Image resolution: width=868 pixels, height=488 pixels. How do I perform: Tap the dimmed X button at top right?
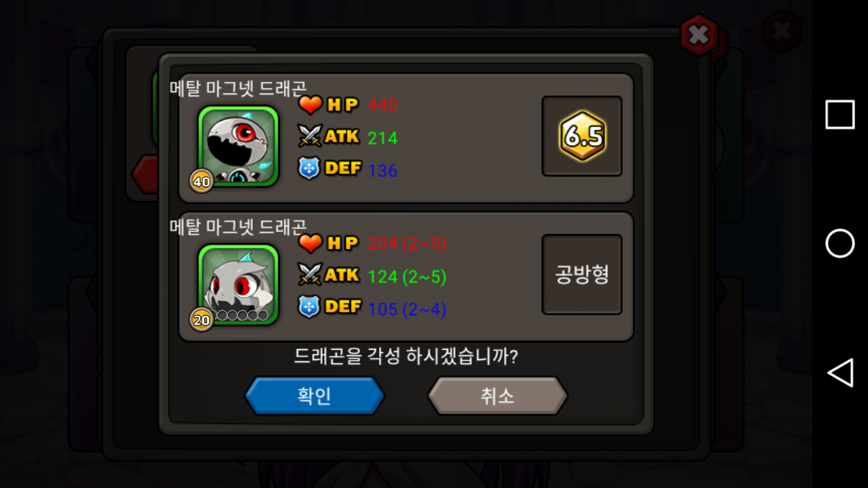point(782,31)
